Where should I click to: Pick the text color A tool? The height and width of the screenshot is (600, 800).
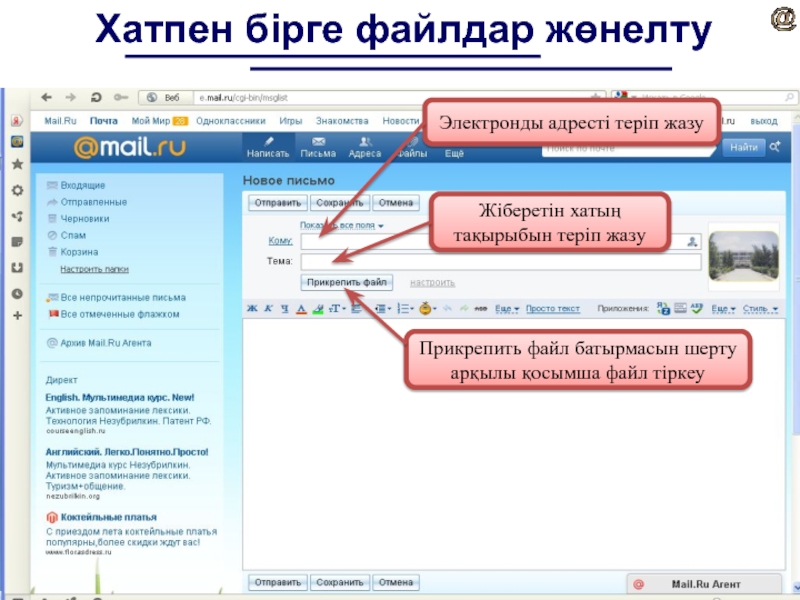tap(300, 308)
